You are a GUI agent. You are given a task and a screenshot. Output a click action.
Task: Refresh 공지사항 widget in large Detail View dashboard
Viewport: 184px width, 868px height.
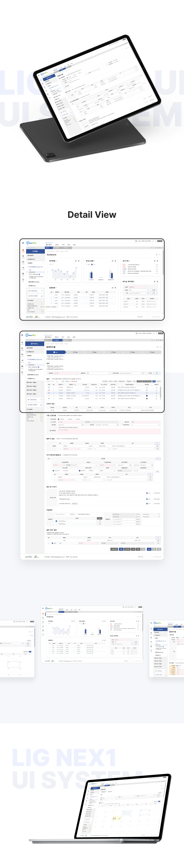(x=155, y=261)
